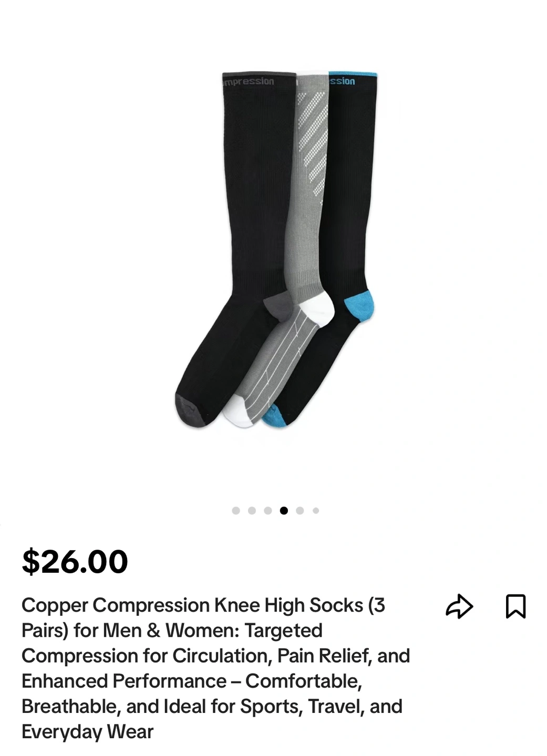Tap the gray 'mpression' text on left sock cuff
The width and height of the screenshot is (547, 756).
[248, 81]
